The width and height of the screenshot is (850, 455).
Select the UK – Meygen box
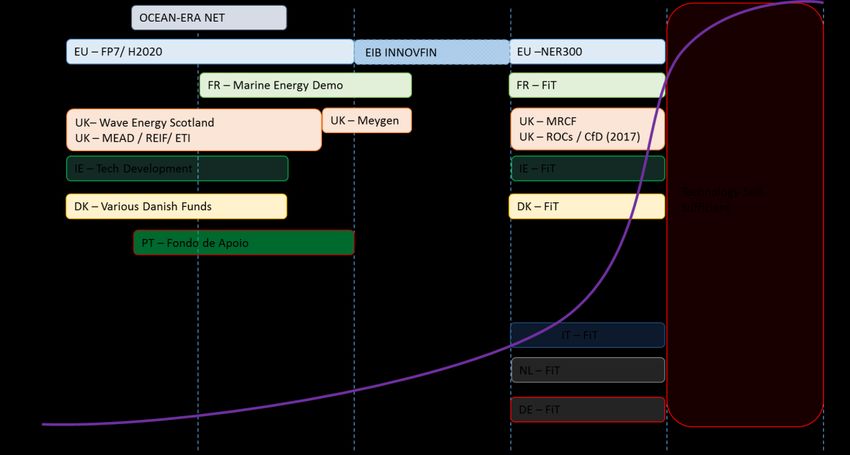click(367, 120)
